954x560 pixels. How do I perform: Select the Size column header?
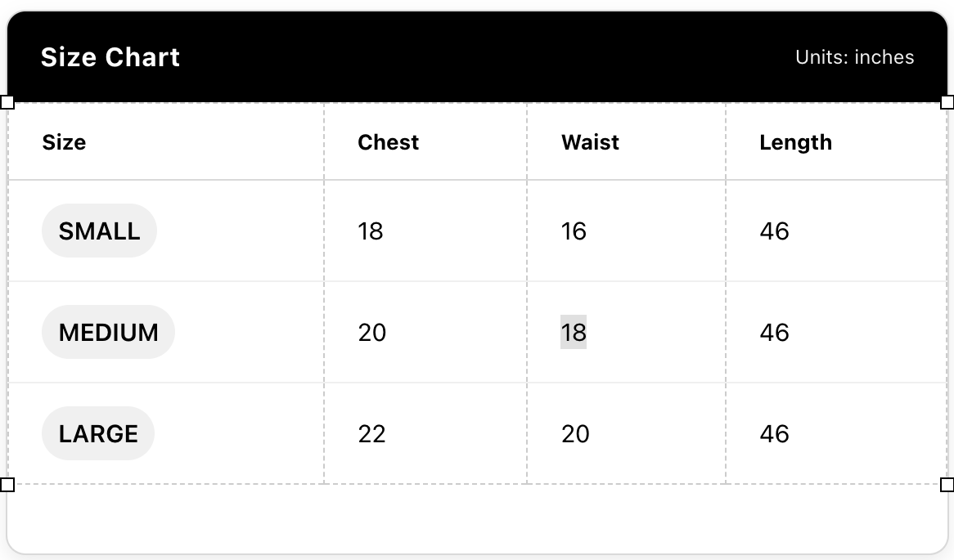point(64,142)
